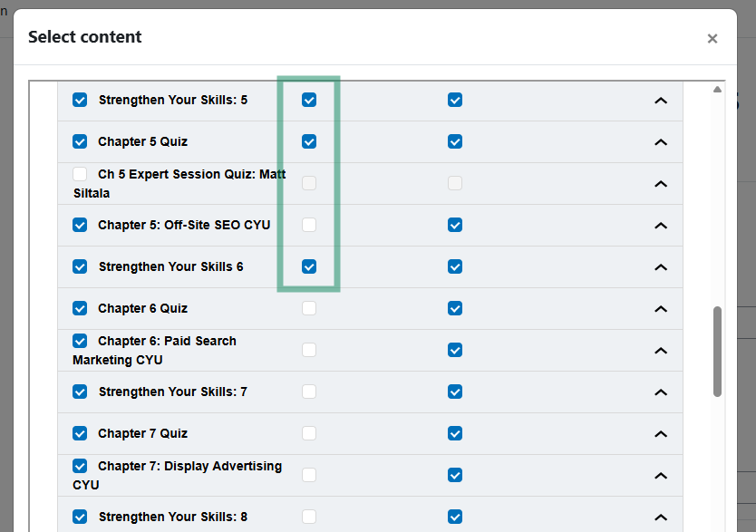756x532 pixels.
Task: Click the content list scrollbar thumb
Action: tap(717, 352)
